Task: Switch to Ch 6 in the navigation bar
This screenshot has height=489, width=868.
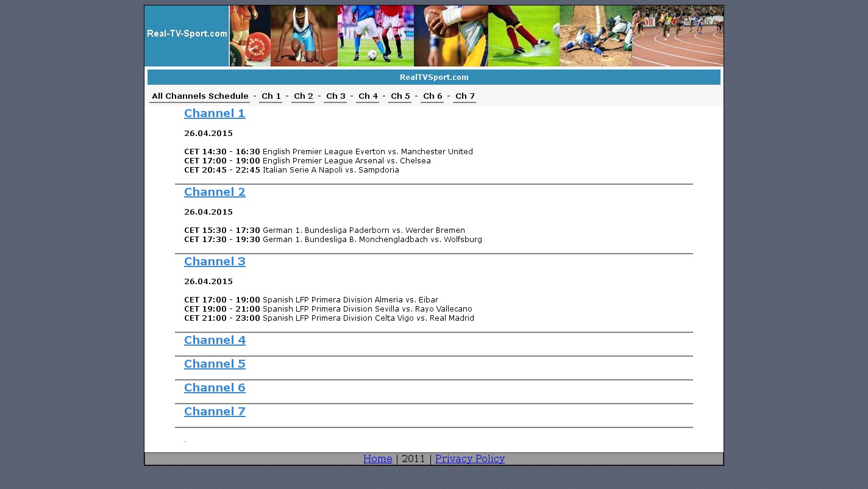Action: [432, 96]
